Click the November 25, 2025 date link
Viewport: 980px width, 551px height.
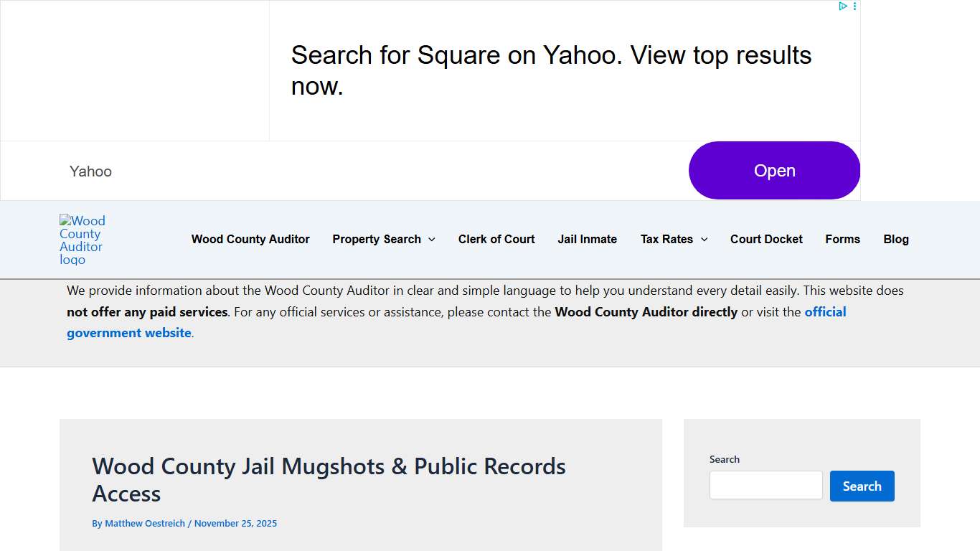(x=235, y=523)
